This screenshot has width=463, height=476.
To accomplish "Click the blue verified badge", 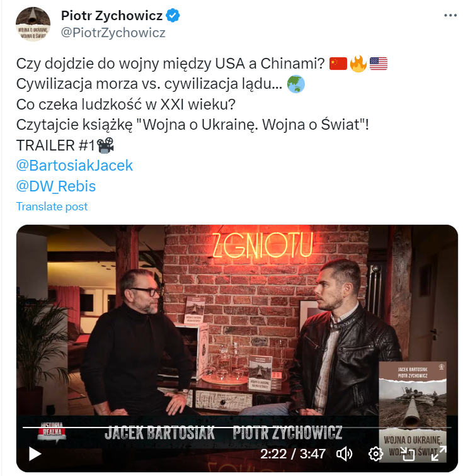I will pos(173,16).
